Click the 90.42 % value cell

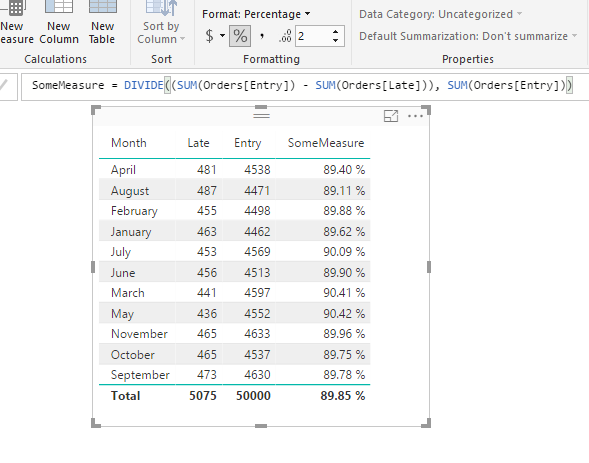(344, 314)
